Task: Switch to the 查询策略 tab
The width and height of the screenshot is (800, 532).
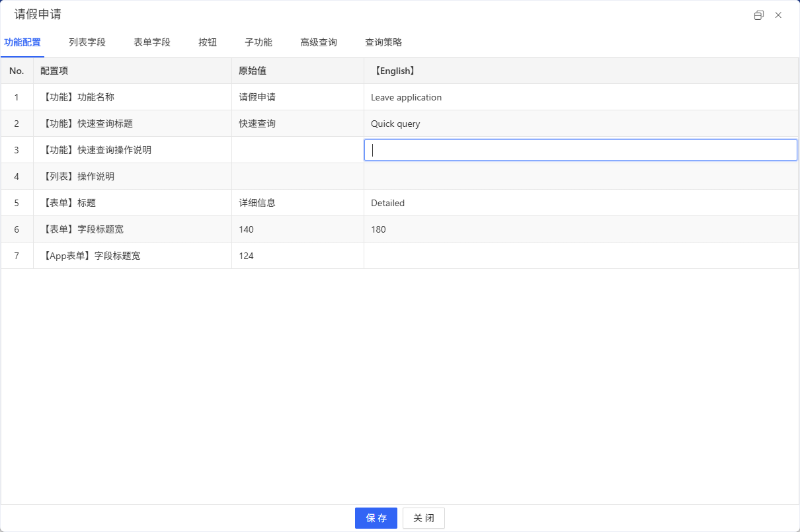Action: click(383, 42)
